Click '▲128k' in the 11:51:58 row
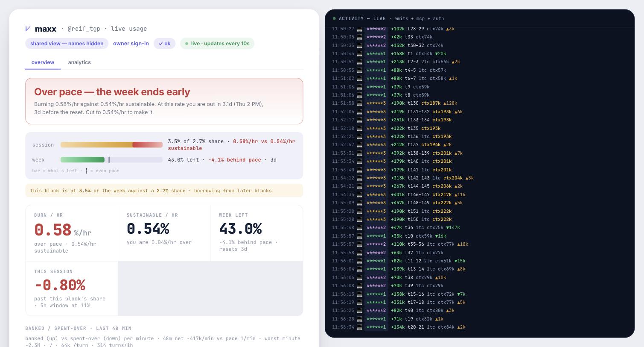The width and height of the screenshot is (644, 347). pos(450,103)
